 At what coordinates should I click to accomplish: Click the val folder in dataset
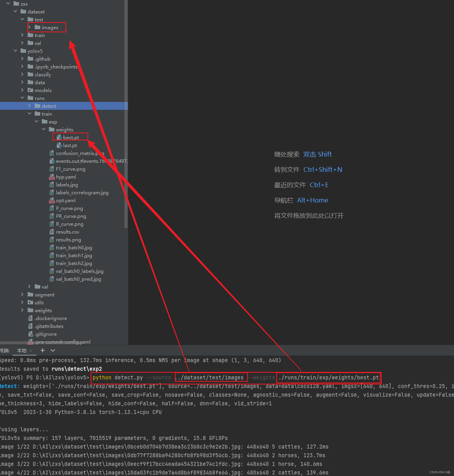[37, 42]
